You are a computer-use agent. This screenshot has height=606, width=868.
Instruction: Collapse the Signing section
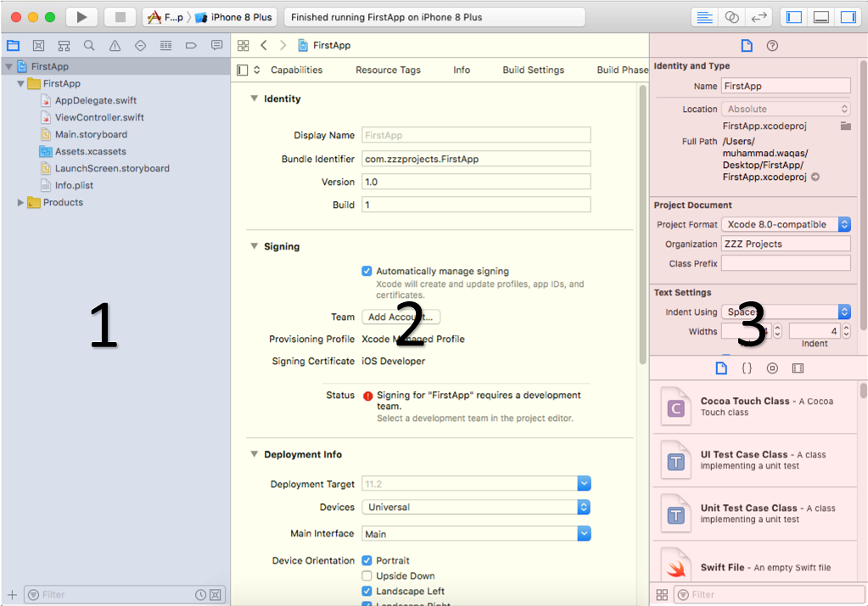[x=254, y=246]
